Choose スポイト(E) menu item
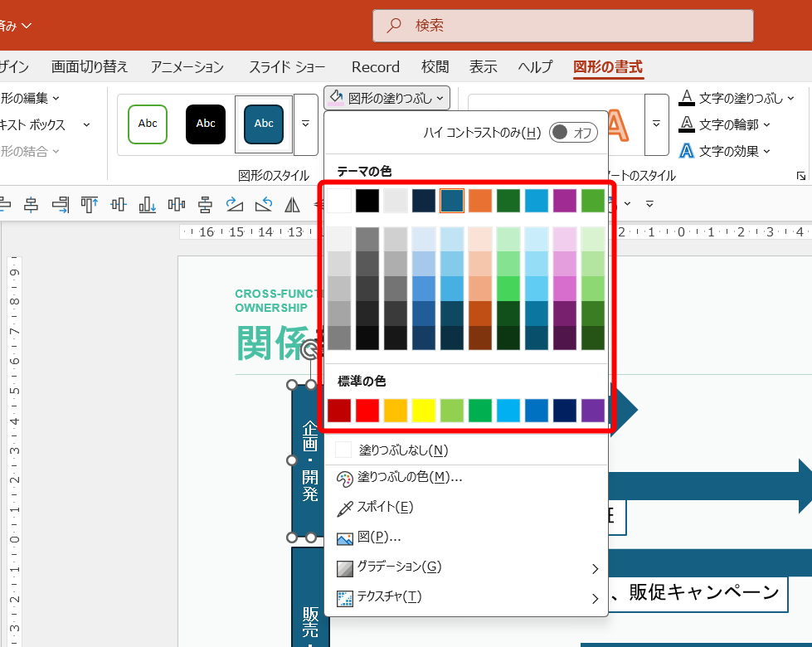 point(465,507)
